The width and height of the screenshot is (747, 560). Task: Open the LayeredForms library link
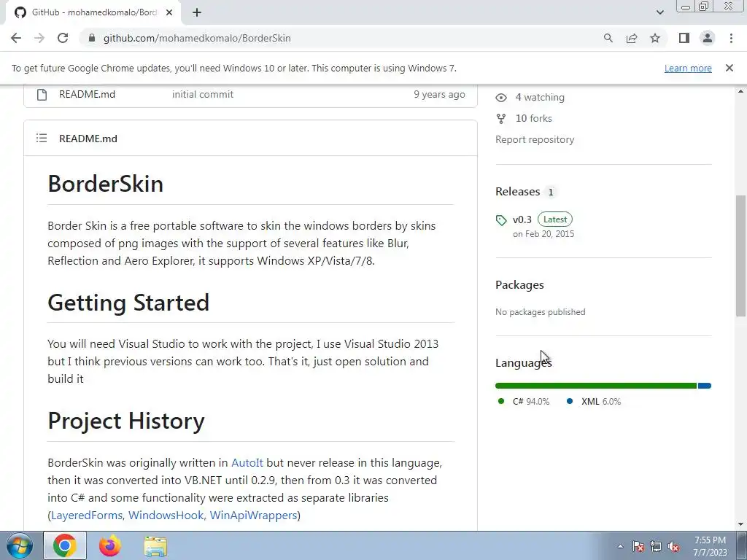(87, 516)
